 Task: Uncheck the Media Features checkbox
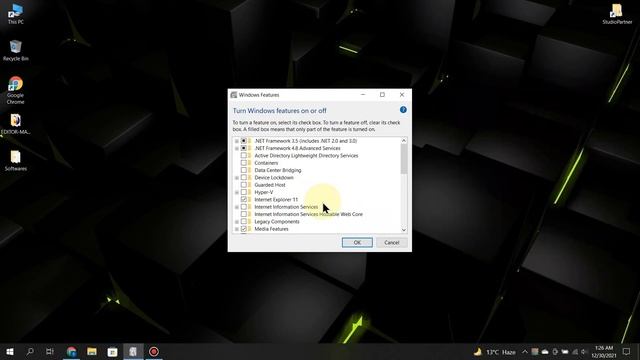(x=244, y=229)
